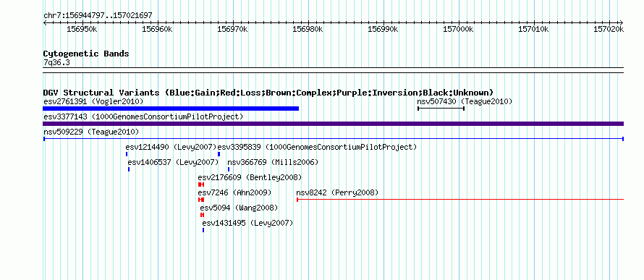This screenshot has height=280, width=644.
Task: Open esv3395839 (1000GenomesConsortiumPilotProject) label
Action: (x=317, y=147)
